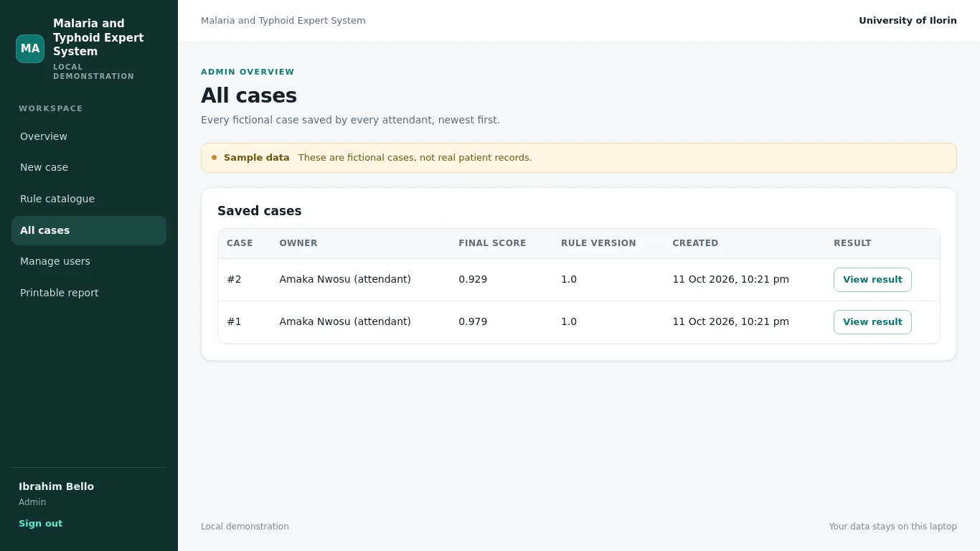Open the Overview page in sidebar

(x=89, y=136)
